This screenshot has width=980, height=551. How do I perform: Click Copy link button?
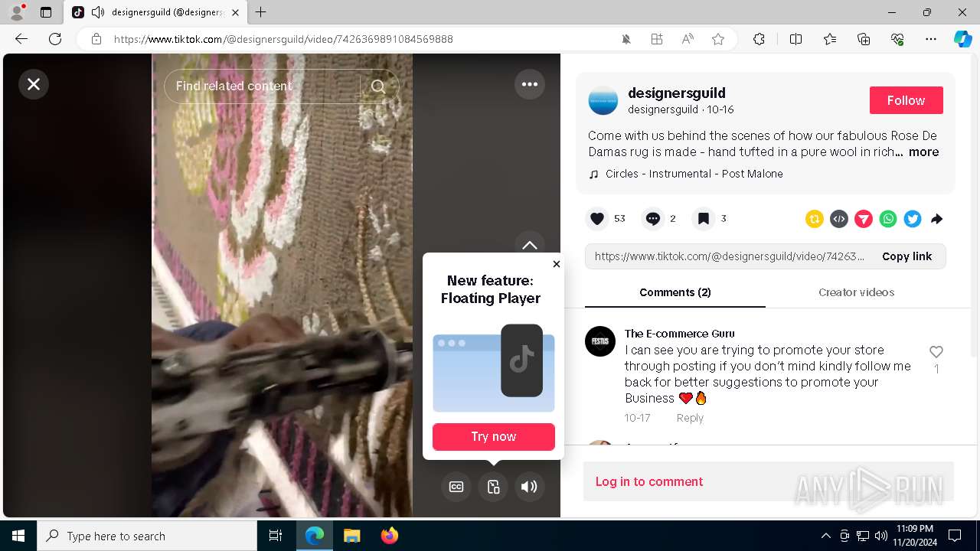point(906,256)
